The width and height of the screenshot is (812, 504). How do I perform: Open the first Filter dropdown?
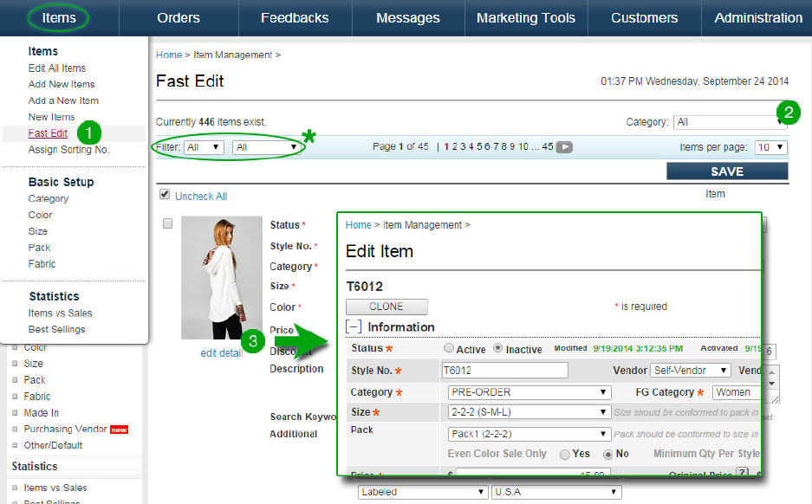point(204,147)
